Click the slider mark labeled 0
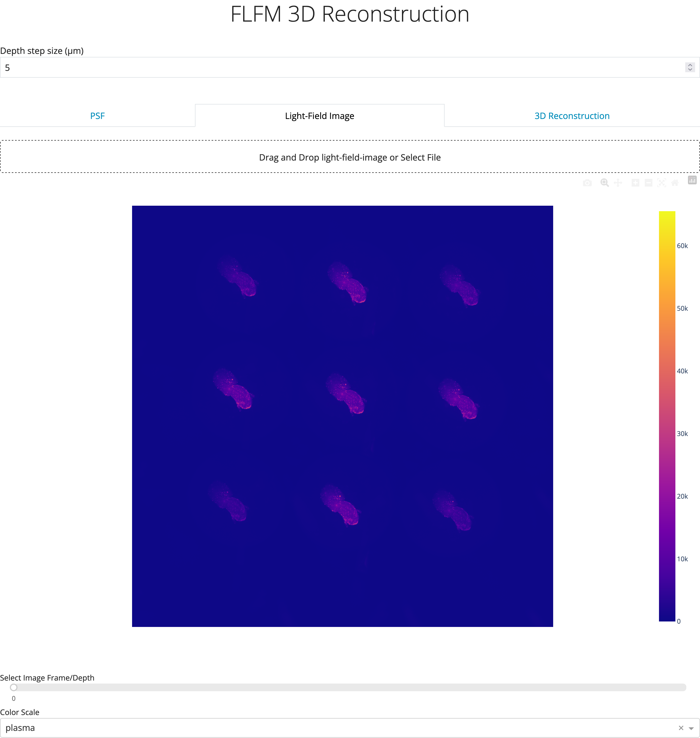The width and height of the screenshot is (700, 738). pos(14,698)
